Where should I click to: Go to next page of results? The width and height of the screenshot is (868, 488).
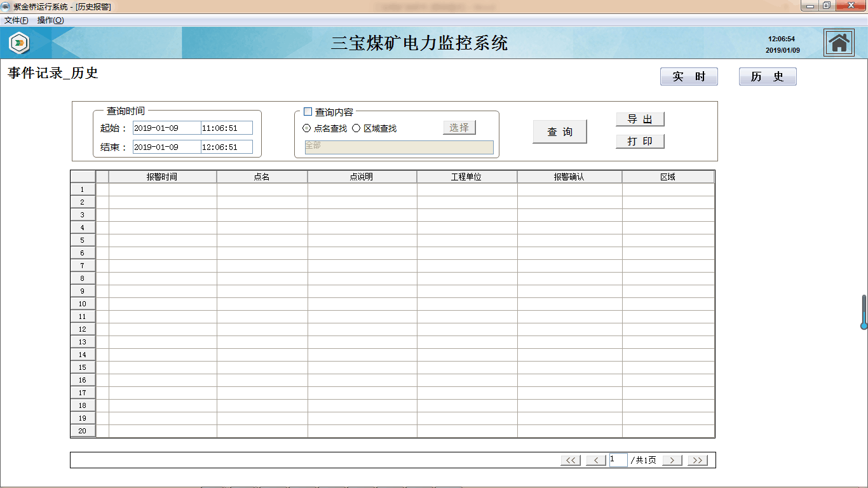[x=672, y=460]
